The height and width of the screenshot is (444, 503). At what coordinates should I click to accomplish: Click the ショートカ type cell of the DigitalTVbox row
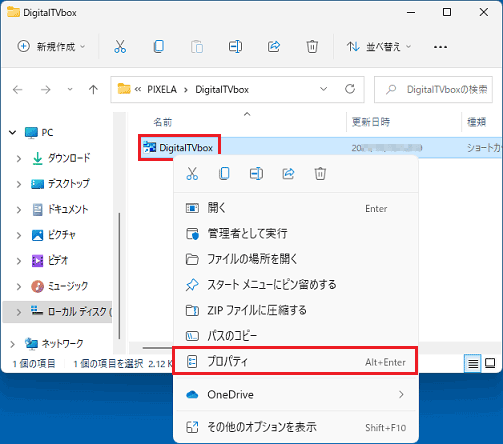(484, 148)
